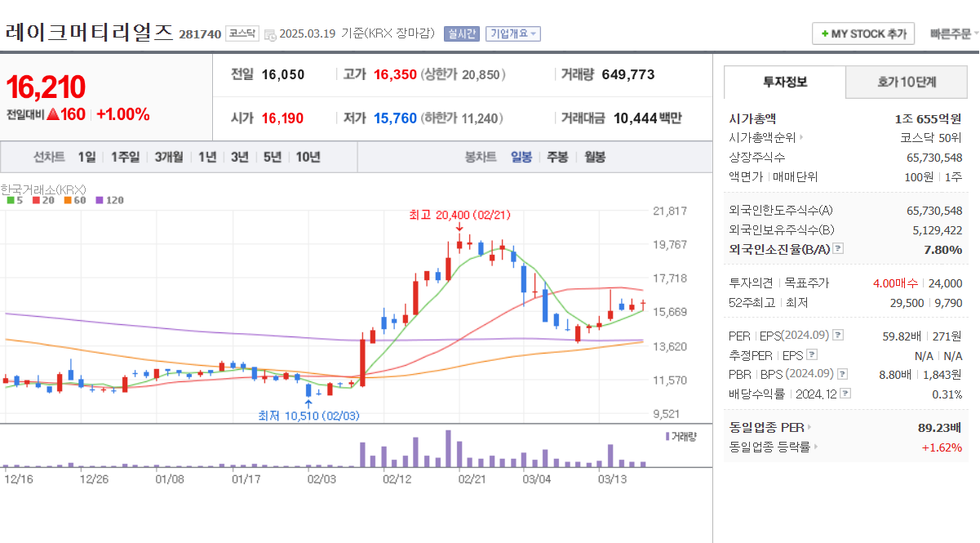Click the 투자의견 value 4.00매수

895,283
